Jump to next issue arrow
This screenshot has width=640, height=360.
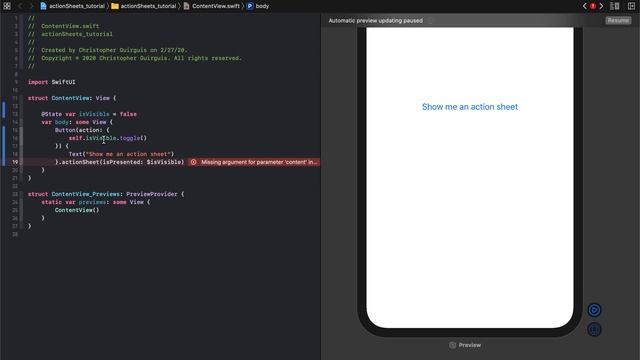(x=601, y=6)
